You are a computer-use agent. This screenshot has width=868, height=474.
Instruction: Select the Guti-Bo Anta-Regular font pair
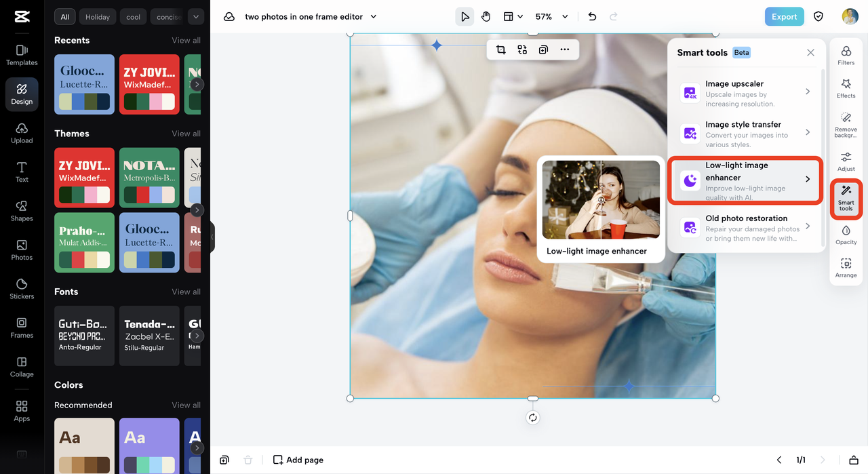(84, 336)
